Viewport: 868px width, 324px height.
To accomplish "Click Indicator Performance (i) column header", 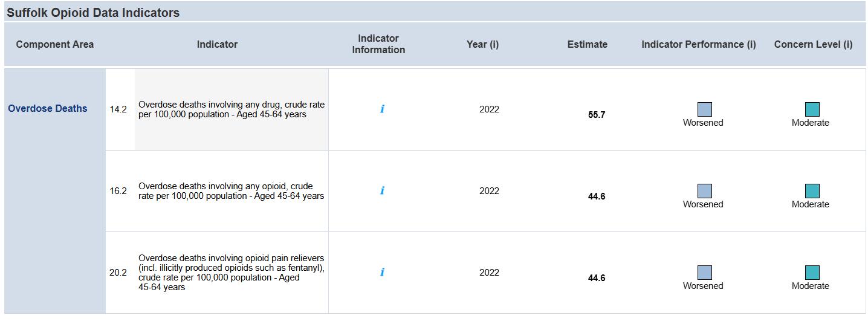I will [x=698, y=44].
